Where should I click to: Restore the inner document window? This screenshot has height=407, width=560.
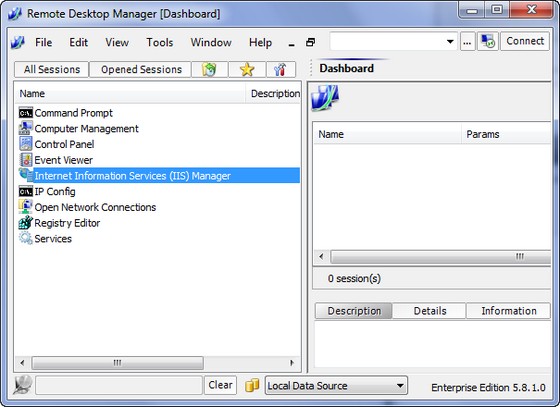(x=311, y=42)
